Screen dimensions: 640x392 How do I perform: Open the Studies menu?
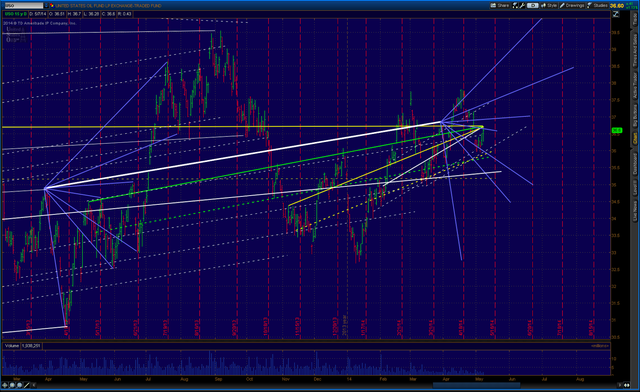click(597, 5)
